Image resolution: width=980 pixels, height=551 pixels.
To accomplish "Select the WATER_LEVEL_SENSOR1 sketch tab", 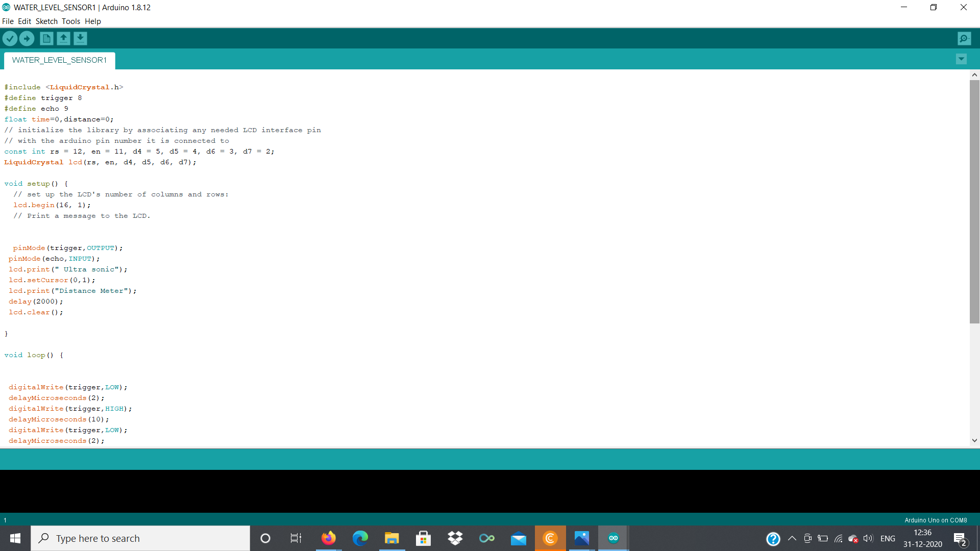I will (59, 60).
